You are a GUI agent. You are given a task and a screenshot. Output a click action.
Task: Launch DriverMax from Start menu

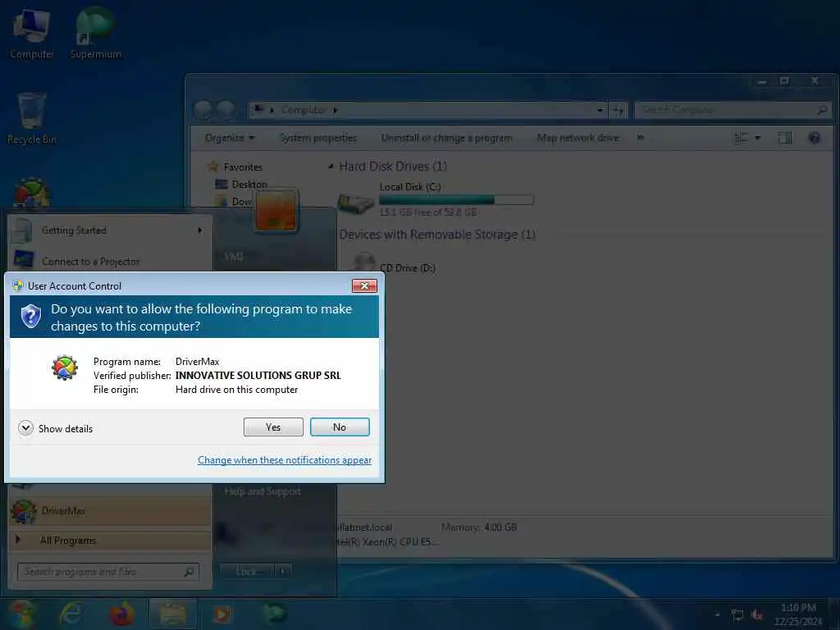[x=110, y=511]
